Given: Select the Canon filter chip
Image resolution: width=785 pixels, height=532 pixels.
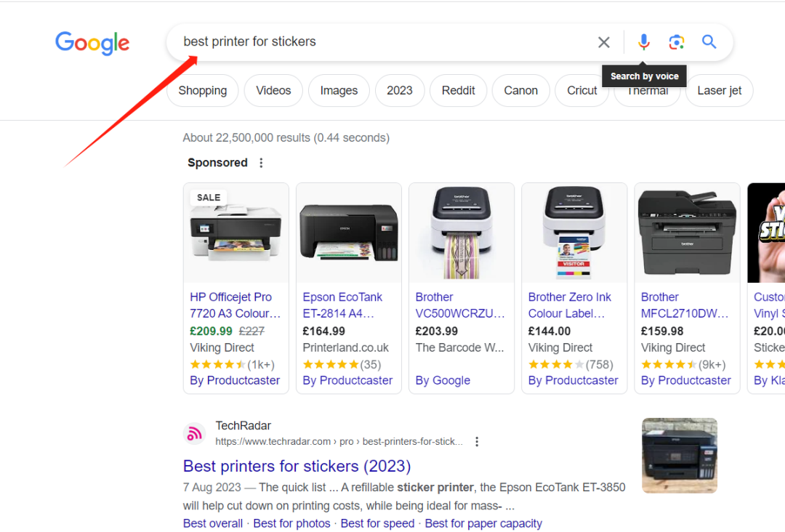Looking at the screenshot, I should pos(520,91).
